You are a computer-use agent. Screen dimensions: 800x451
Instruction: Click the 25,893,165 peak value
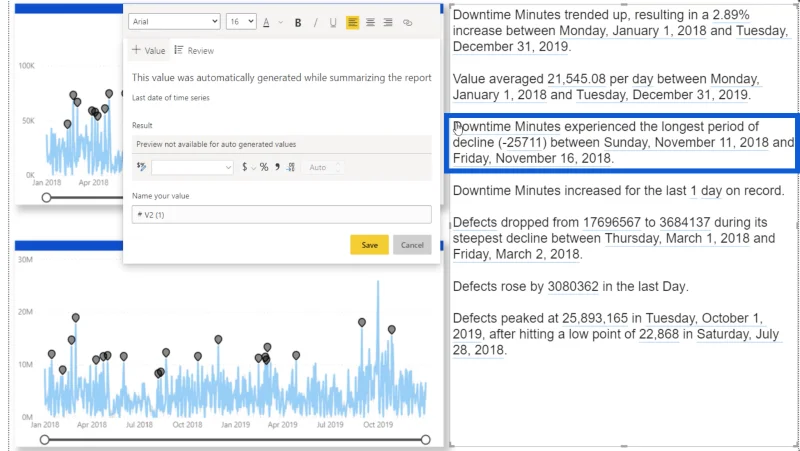click(x=595, y=318)
